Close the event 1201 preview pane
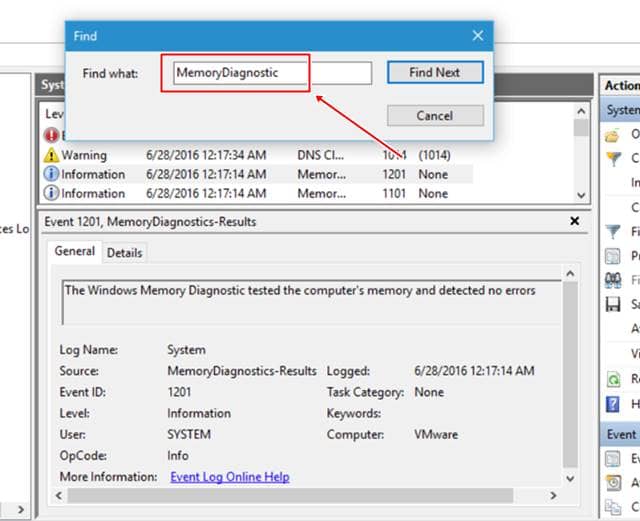 575,221
